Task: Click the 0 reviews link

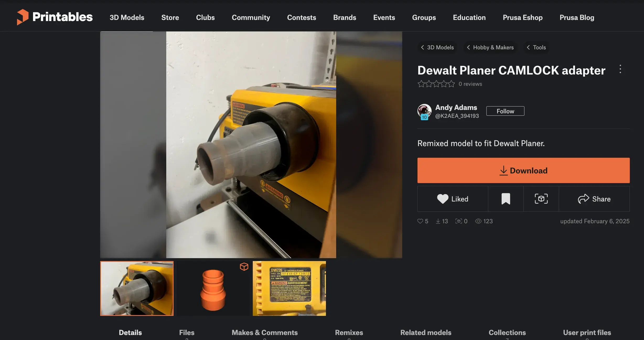Action: click(x=470, y=84)
